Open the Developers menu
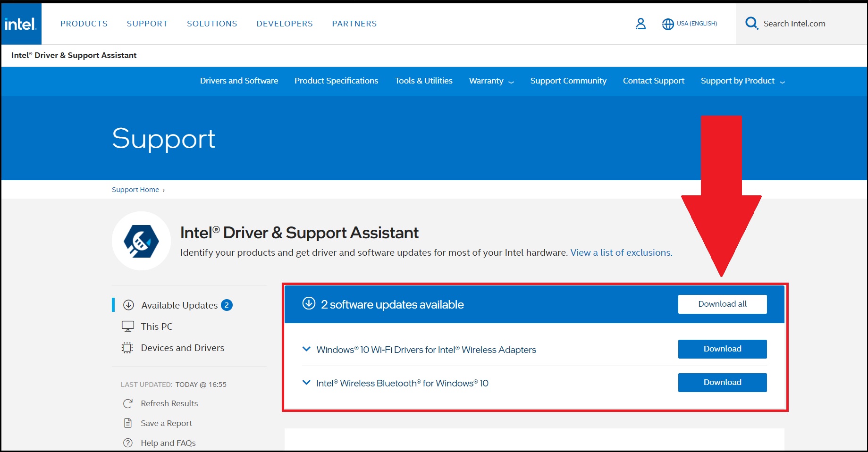This screenshot has width=868, height=452. 285,24
